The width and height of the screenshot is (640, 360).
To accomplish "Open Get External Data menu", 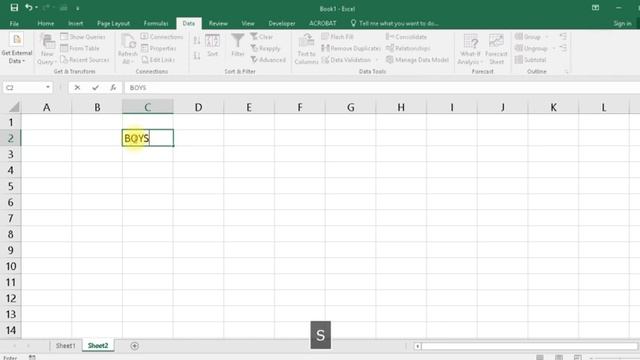I will [17, 49].
